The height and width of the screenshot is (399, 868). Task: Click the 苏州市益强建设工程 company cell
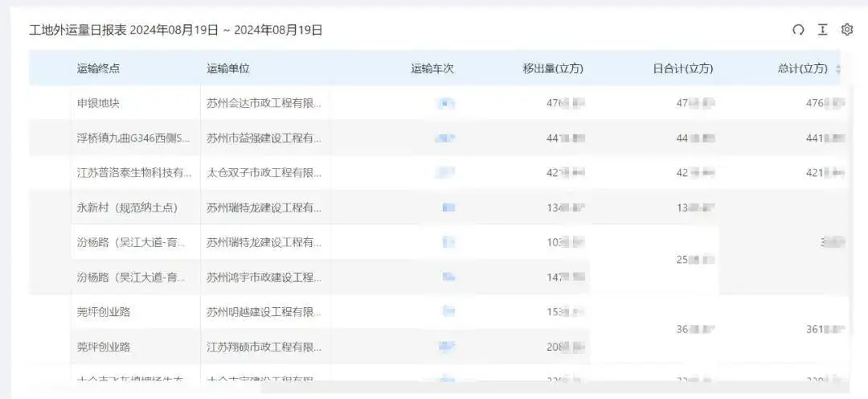click(264, 138)
